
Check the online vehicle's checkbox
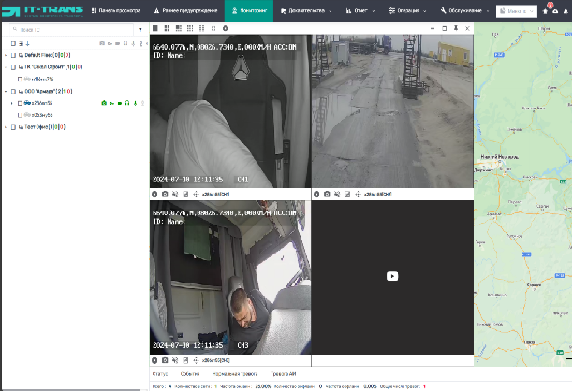pyautogui.click(x=20, y=103)
